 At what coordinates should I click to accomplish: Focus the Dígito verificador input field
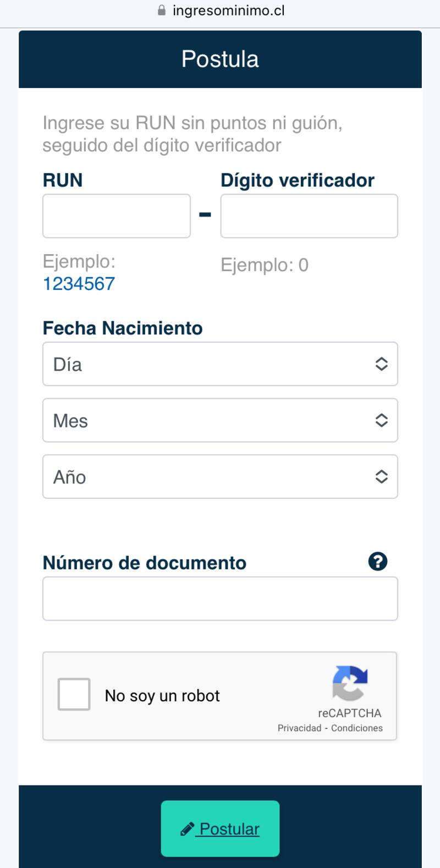[309, 216]
